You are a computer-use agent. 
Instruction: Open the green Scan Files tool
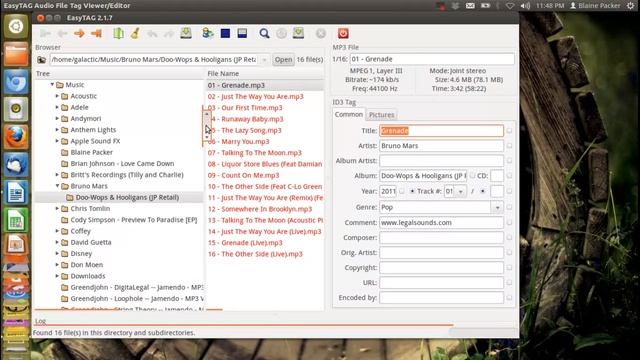[x=118, y=33]
